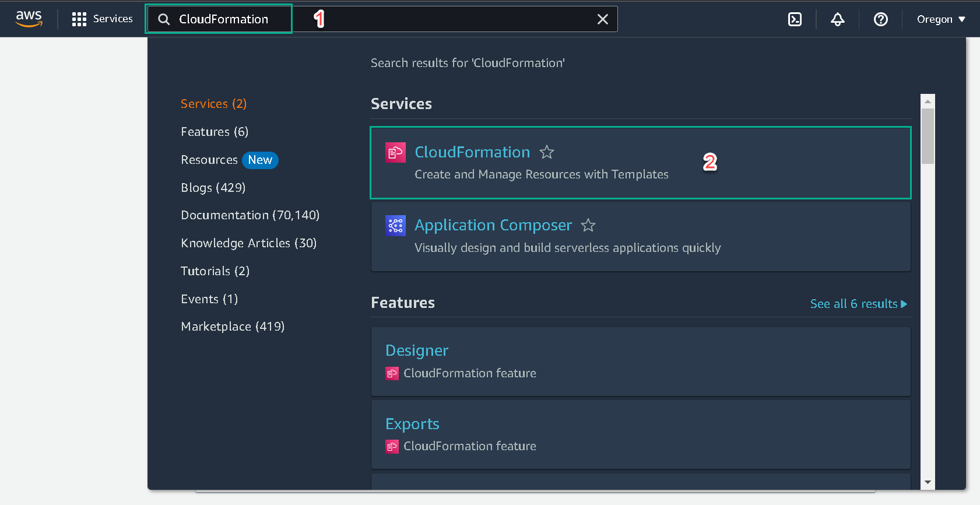Click the Application Composer service icon
This screenshot has width=980, height=505.
pyautogui.click(x=396, y=225)
